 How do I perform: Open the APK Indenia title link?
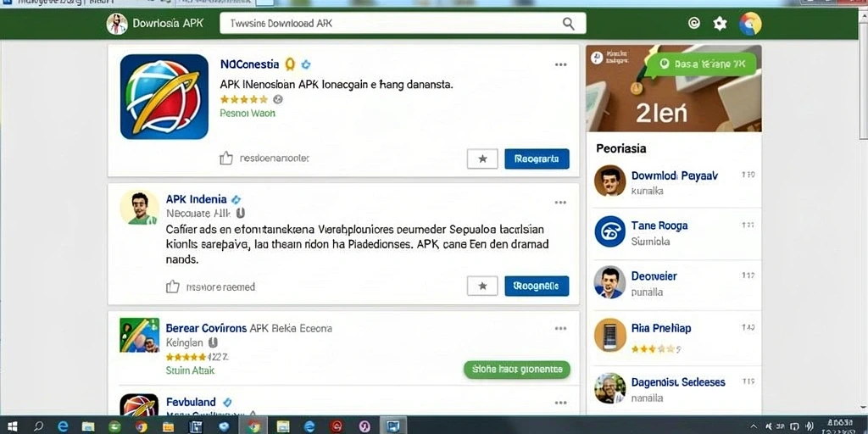196,199
